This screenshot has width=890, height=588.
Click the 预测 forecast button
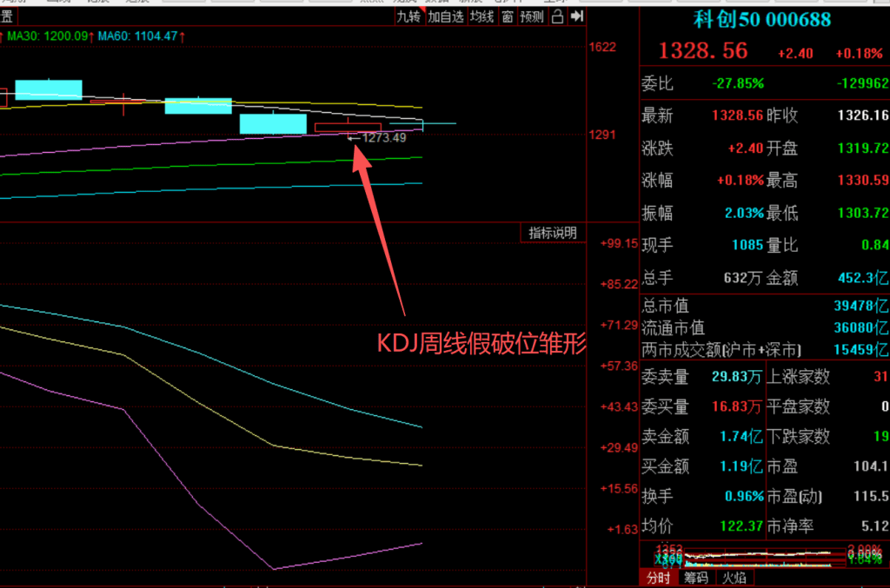pos(532,17)
